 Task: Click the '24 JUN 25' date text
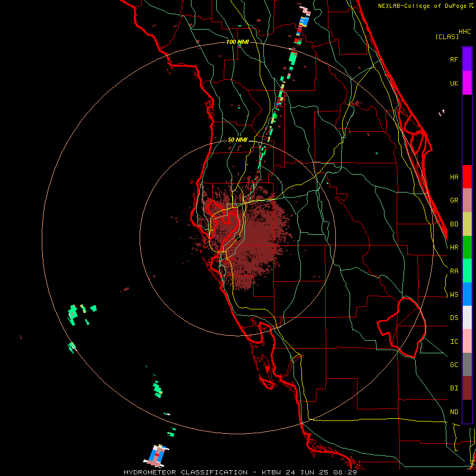308,472
